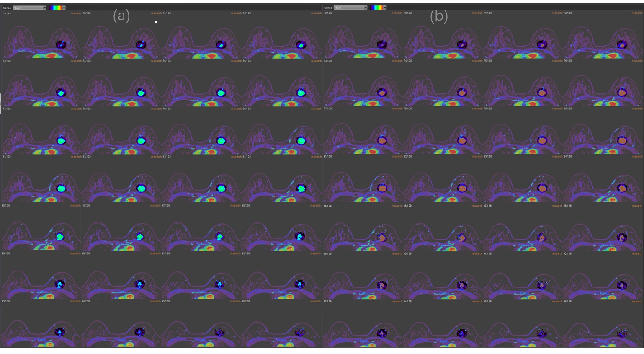Select slice 71/128 image in panel (b)

point(523,40)
